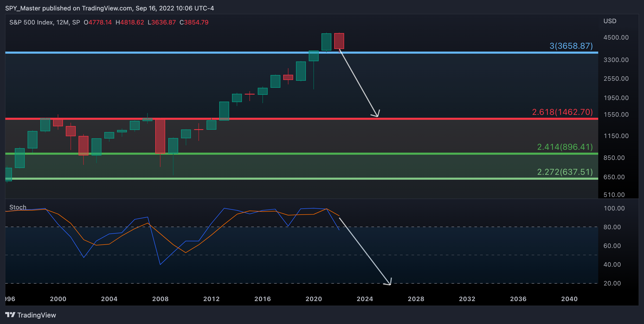Click the 1150.00 price axis label

(616, 136)
